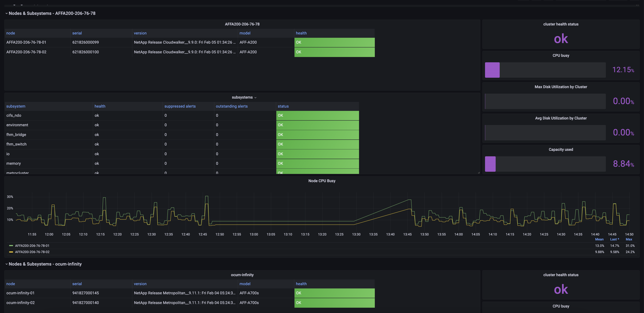Sort subsystems by outstanding alerts
This screenshot has height=313, width=644.
pyautogui.click(x=231, y=106)
